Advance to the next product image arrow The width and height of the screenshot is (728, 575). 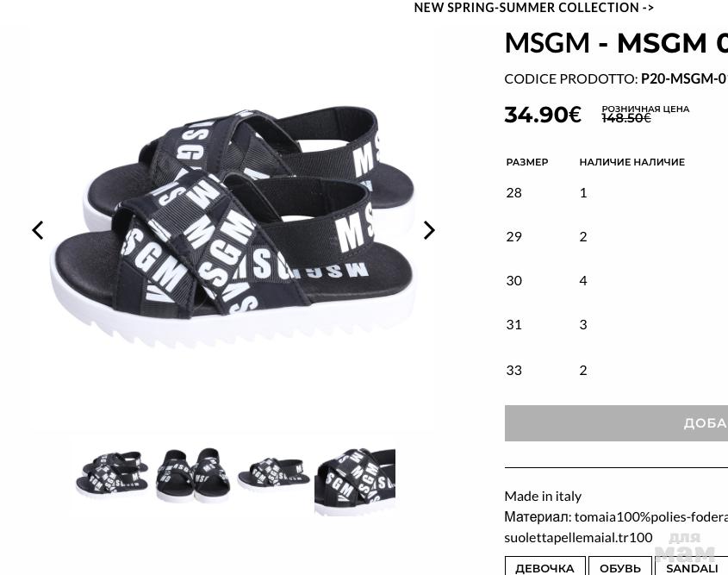[x=429, y=230]
